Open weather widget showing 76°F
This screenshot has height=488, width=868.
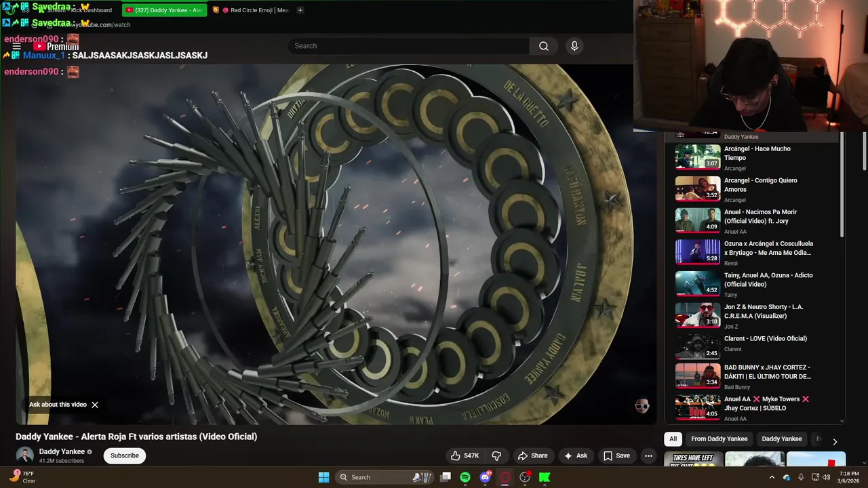click(22, 476)
